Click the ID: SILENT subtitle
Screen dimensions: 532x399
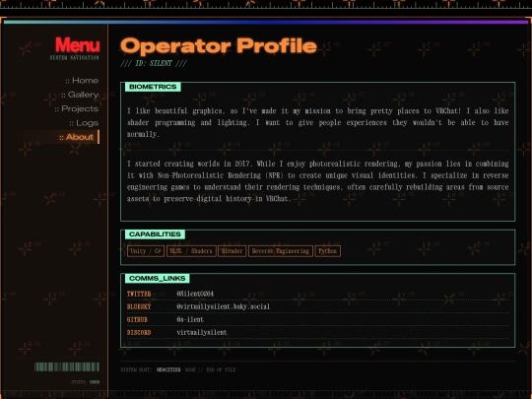click(x=154, y=63)
